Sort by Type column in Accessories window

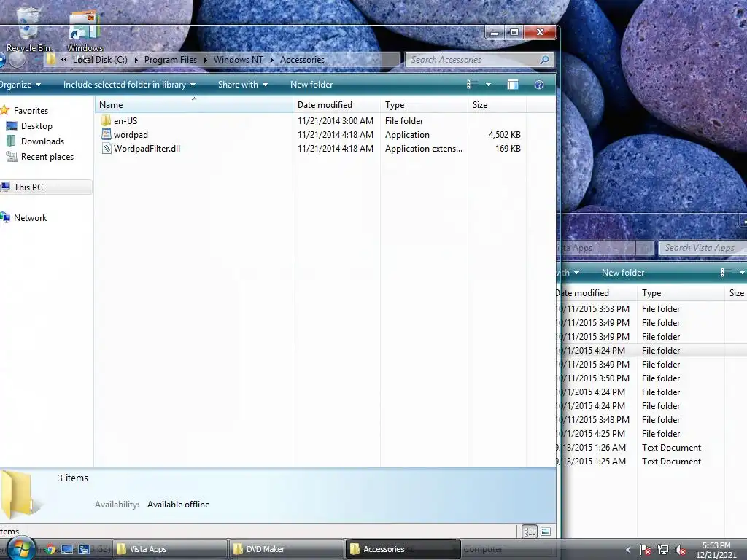(x=424, y=105)
